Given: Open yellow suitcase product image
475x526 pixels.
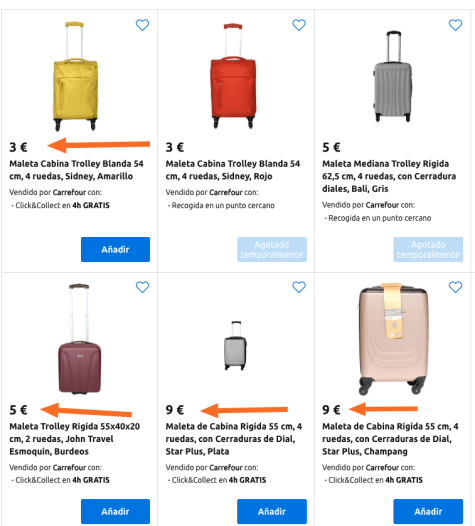Looking at the screenshot, I should pos(75,76).
